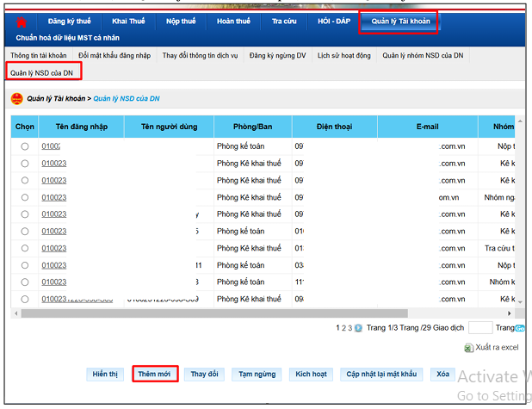
Task: Switch to Đổi mật khẩu đăng nhập tab
Action: [114, 55]
